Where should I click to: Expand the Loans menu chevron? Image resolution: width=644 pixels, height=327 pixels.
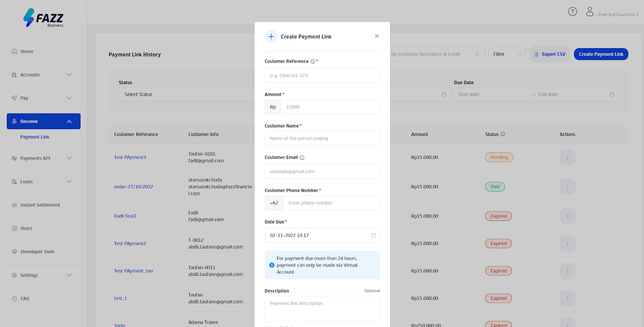click(69, 182)
